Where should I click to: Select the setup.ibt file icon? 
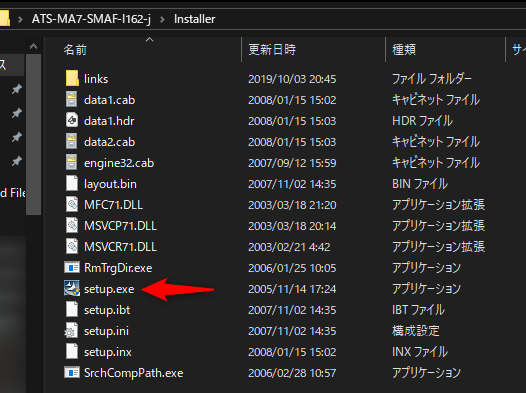point(72,310)
